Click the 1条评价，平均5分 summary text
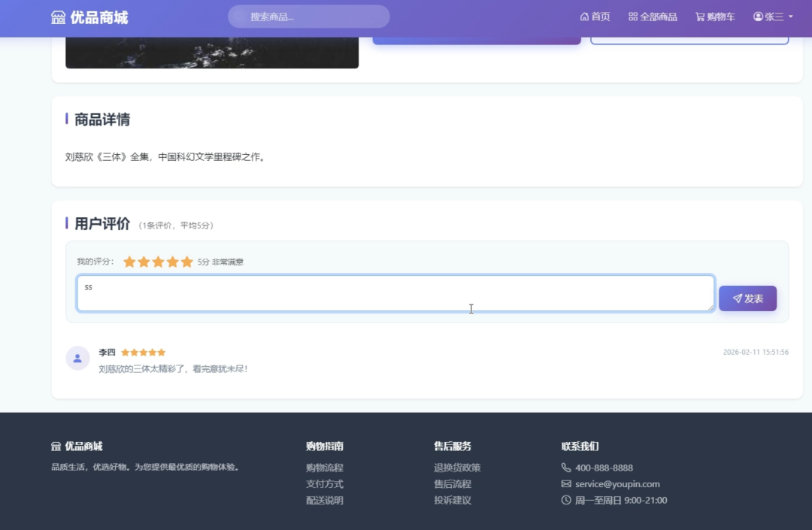Screen dimensions: 812x530 click(x=176, y=225)
